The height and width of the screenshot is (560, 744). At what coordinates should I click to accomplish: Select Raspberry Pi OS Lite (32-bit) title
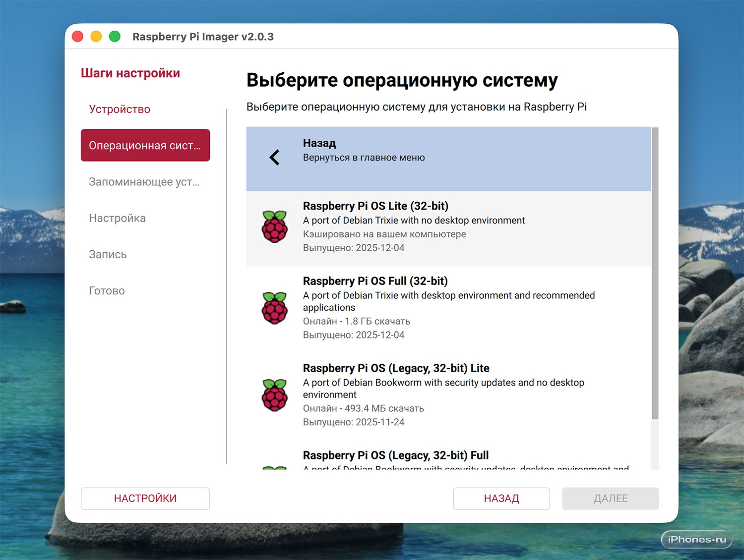click(375, 206)
